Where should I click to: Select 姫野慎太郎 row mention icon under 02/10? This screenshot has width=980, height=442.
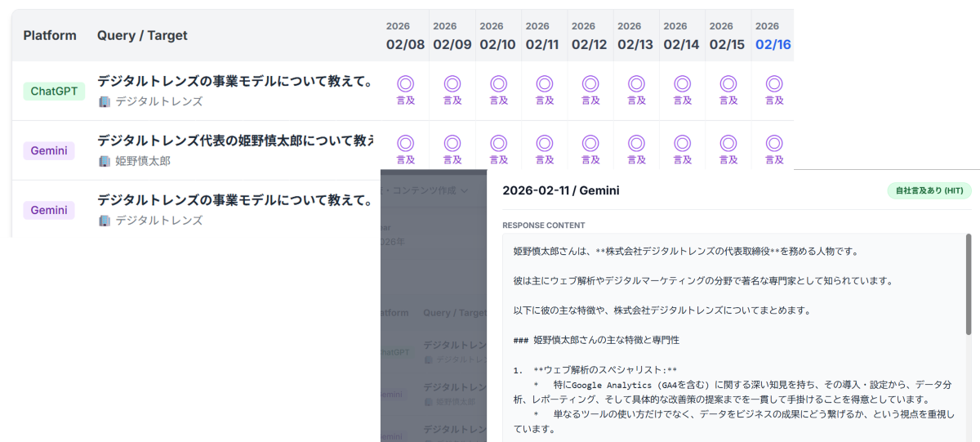click(x=498, y=143)
